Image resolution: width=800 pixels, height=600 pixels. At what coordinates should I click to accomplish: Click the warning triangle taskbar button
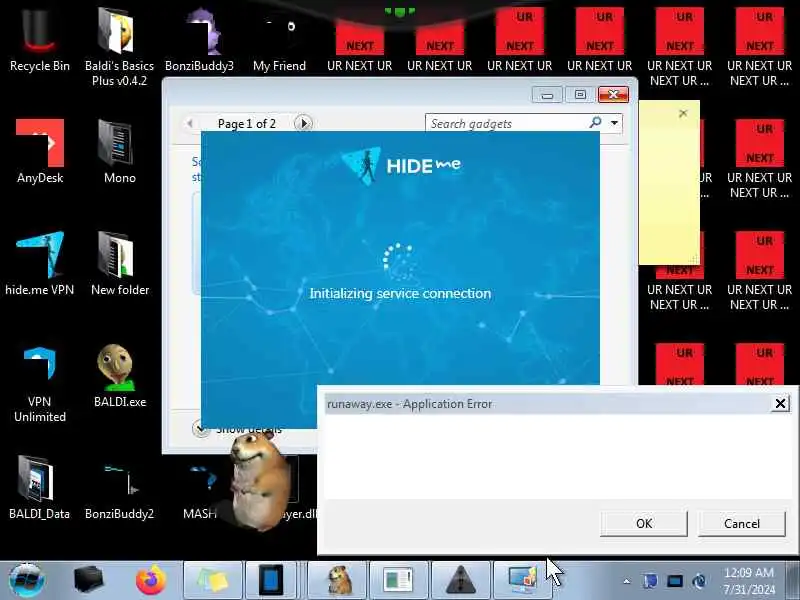tap(461, 580)
